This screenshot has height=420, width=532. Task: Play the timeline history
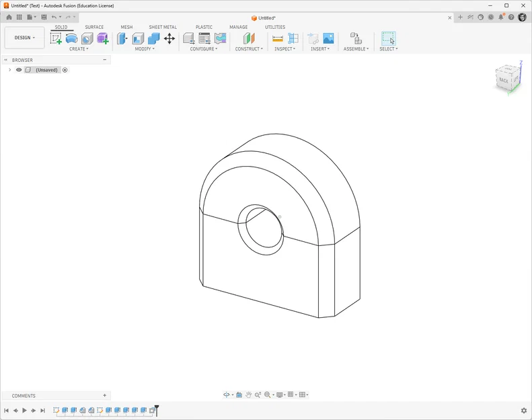point(24,410)
